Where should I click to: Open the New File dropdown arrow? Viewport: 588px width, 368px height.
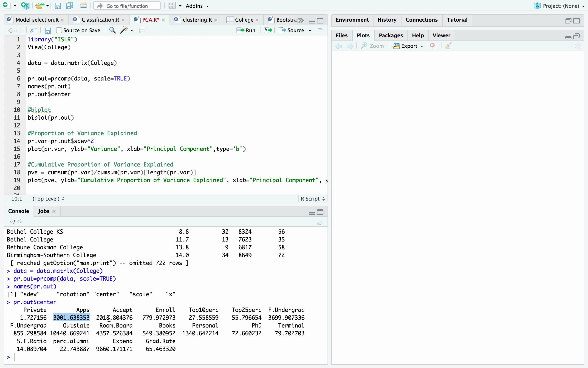15,6
